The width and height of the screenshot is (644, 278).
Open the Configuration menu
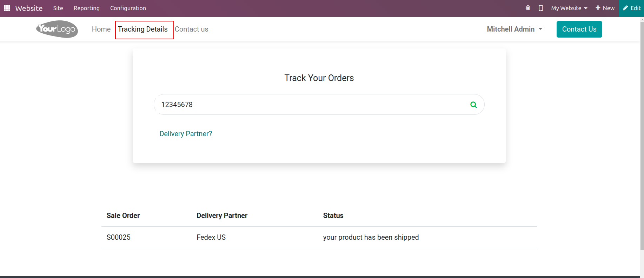[x=128, y=8]
